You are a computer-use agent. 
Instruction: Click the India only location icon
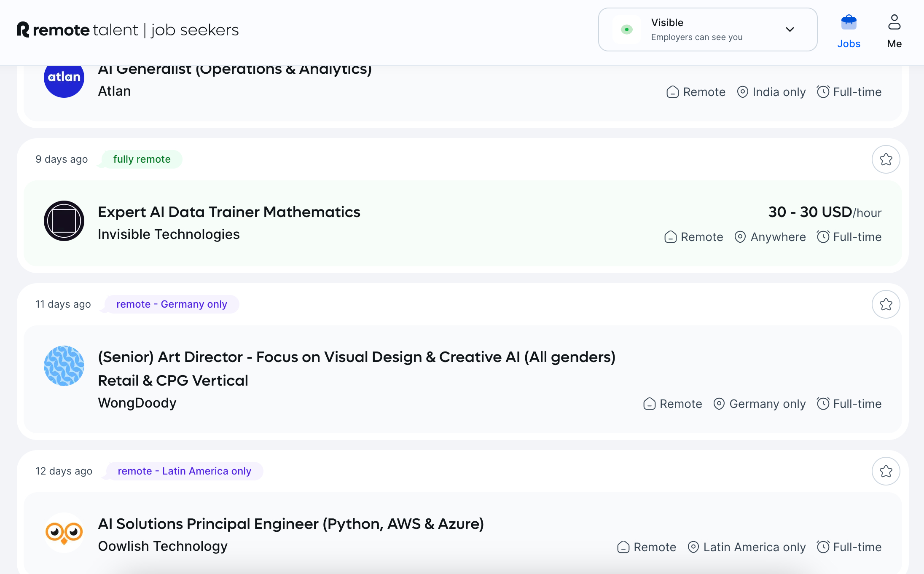(742, 92)
